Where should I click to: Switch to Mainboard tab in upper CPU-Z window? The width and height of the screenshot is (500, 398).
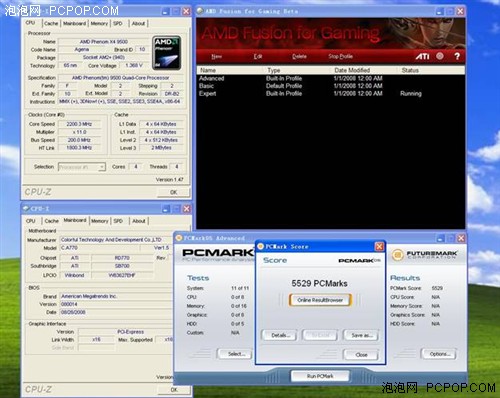point(74,23)
